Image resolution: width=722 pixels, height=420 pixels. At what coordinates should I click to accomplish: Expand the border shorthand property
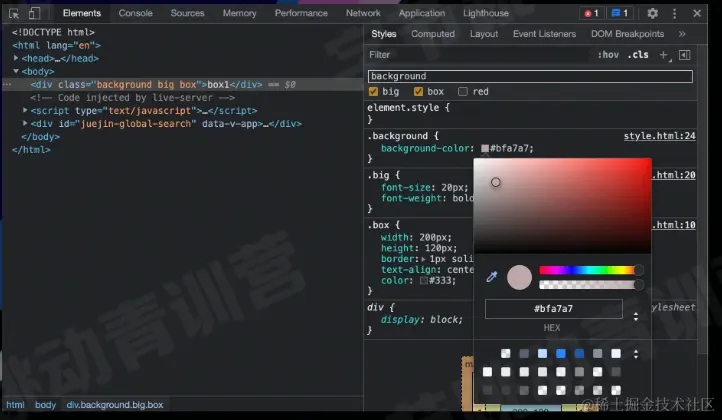pos(423,259)
